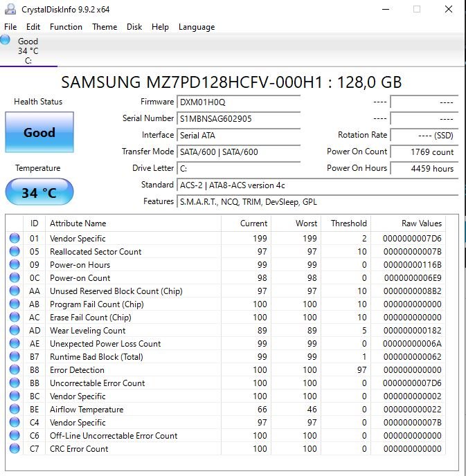Image resolution: width=466 pixels, height=476 pixels.
Task: Click the CrystalDiskInfo app icon in title bar
Action: [10, 9]
